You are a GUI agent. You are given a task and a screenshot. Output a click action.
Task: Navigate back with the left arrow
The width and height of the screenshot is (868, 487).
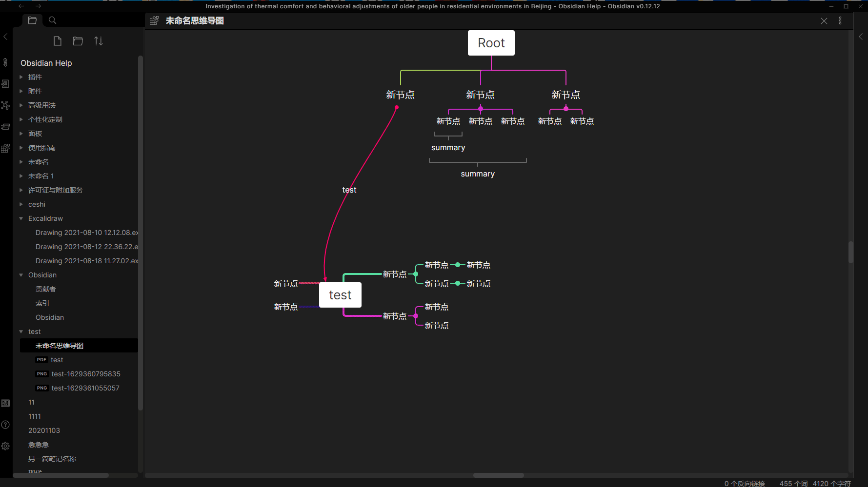pyautogui.click(x=21, y=6)
